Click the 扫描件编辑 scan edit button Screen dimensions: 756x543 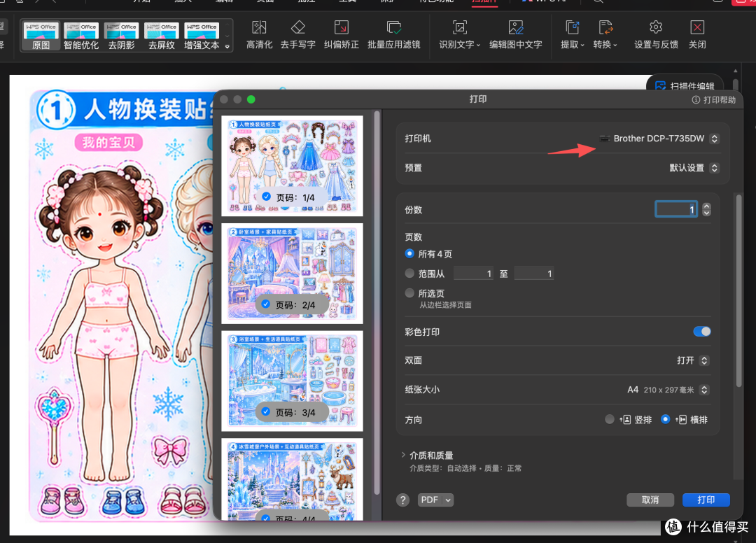tap(685, 85)
